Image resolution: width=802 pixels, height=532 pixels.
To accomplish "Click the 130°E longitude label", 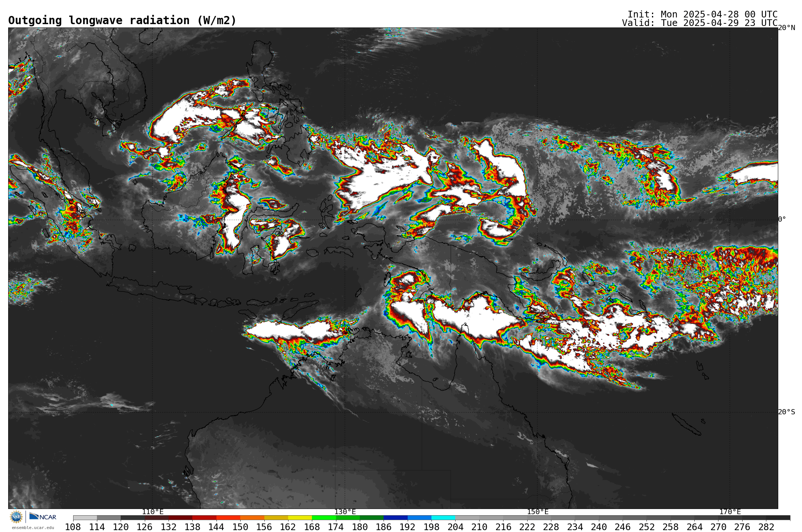I will point(345,512).
